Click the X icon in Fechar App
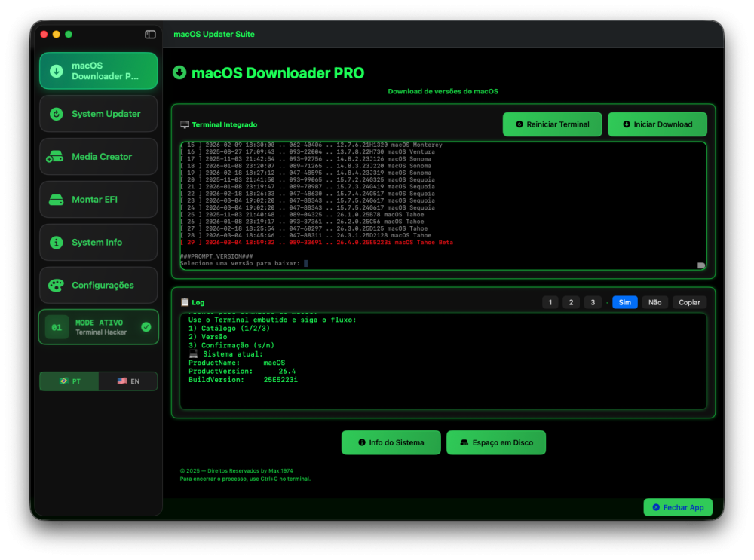This screenshot has width=754, height=560. [656, 507]
